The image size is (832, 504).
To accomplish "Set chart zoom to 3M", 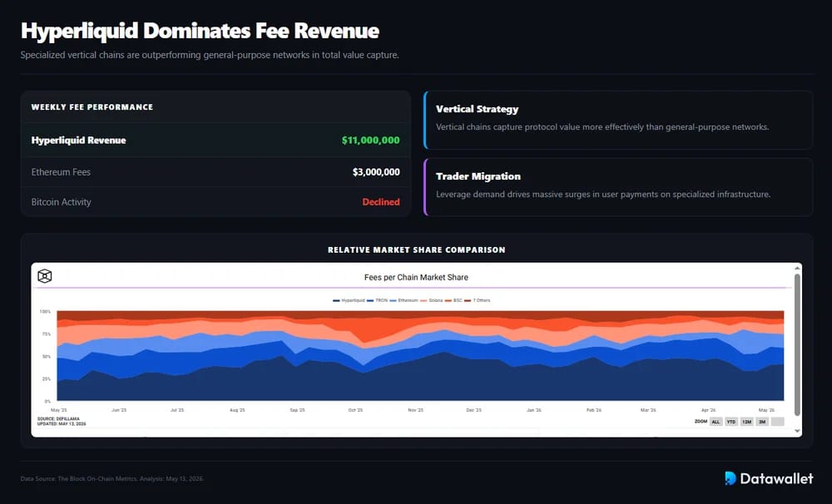I will 762,422.
